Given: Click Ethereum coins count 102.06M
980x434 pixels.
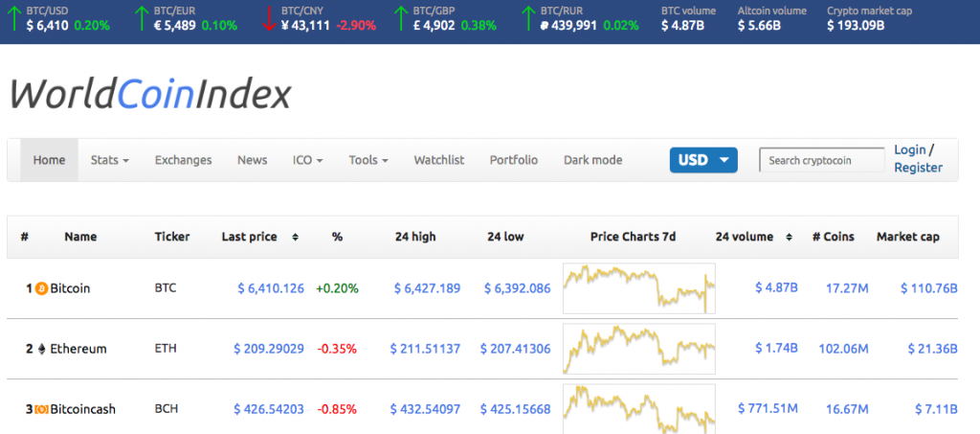Looking at the screenshot, I should [844, 349].
